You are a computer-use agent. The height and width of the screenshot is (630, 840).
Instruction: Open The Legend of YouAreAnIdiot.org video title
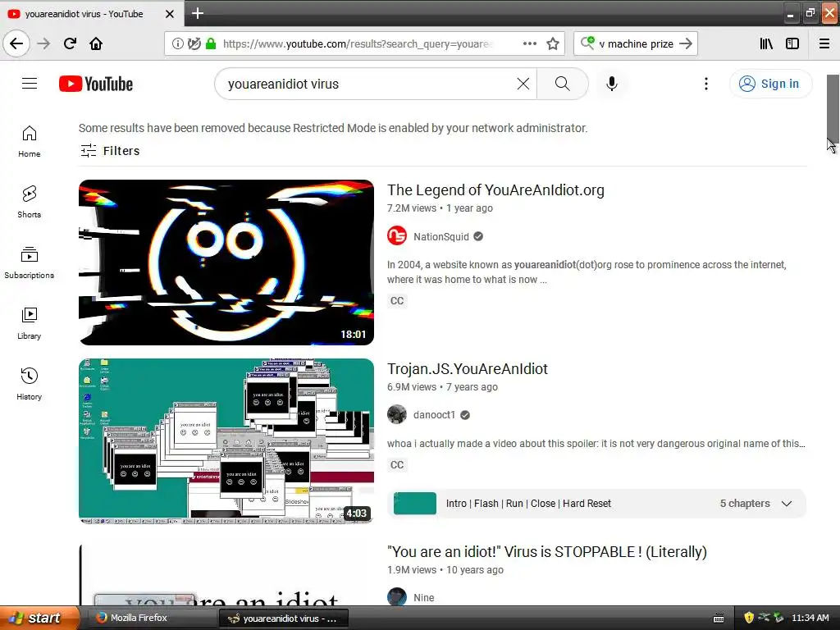pyautogui.click(x=495, y=190)
